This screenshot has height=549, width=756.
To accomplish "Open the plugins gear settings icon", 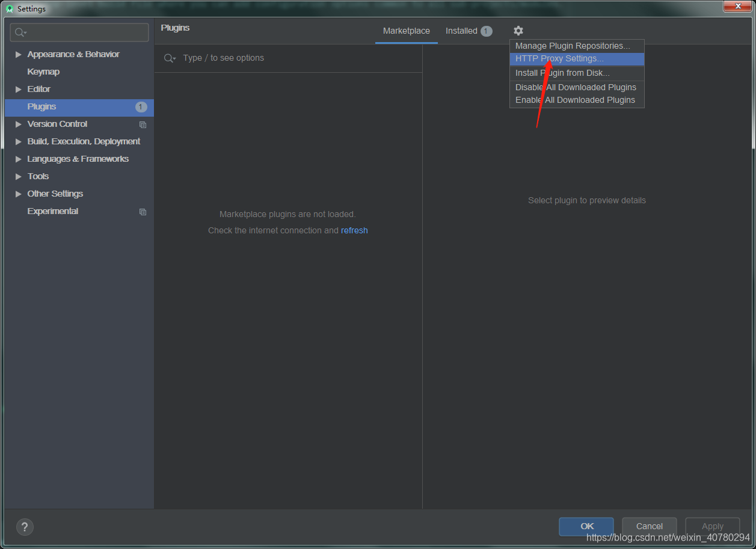I will pos(518,31).
